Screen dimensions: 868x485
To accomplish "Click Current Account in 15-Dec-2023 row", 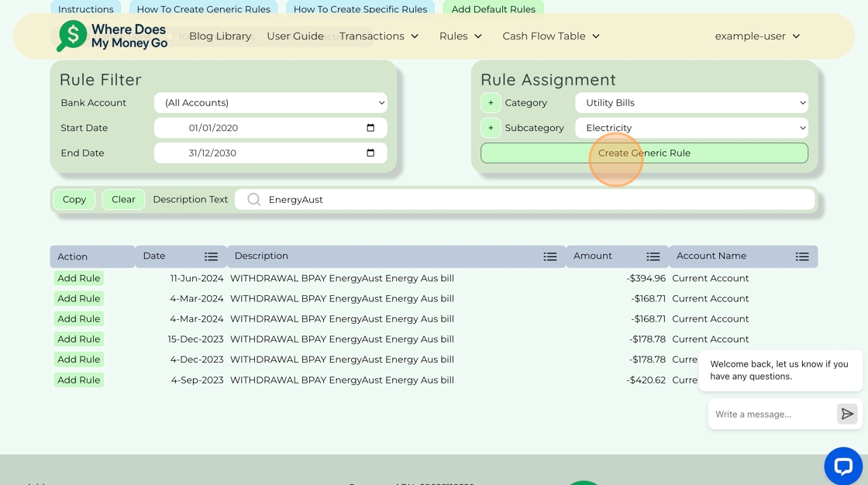I will pyautogui.click(x=710, y=339).
